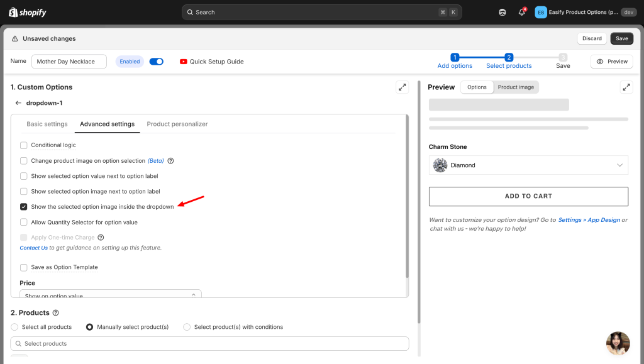Switch to the Product personalizer tab
This screenshot has width=644, height=364.
[177, 124]
